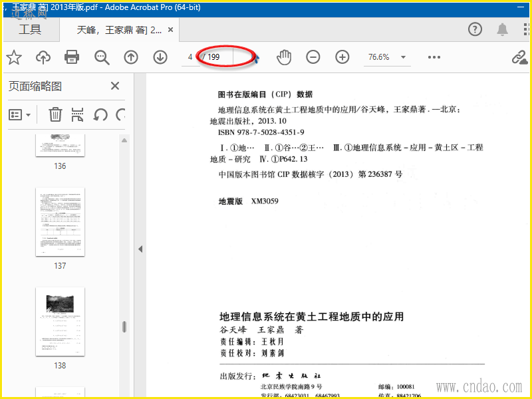Open the thumbnail options menu dropdown
This screenshot has height=399, width=532.
pos(19,114)
